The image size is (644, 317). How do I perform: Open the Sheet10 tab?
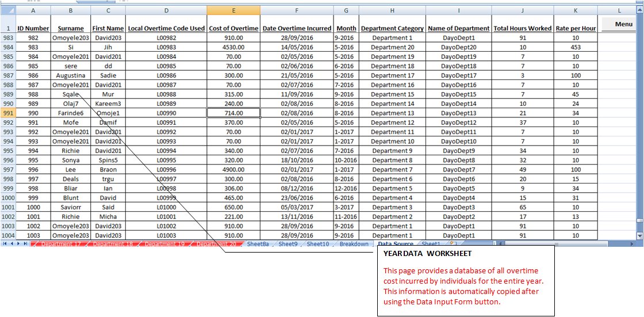click(x=317, y=244)
